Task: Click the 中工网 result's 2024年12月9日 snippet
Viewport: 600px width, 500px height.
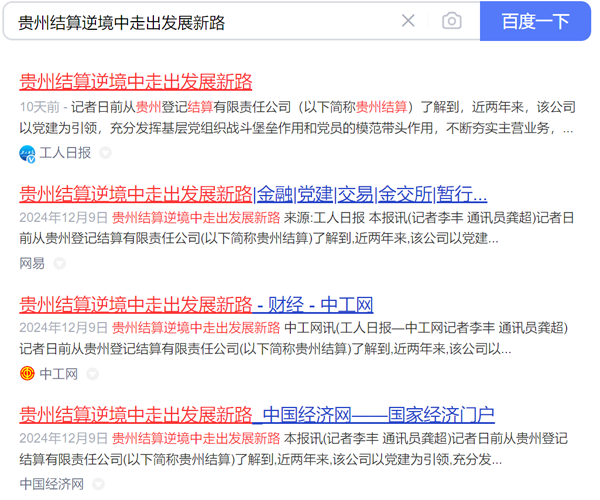Action: click(x=300, y=338)
